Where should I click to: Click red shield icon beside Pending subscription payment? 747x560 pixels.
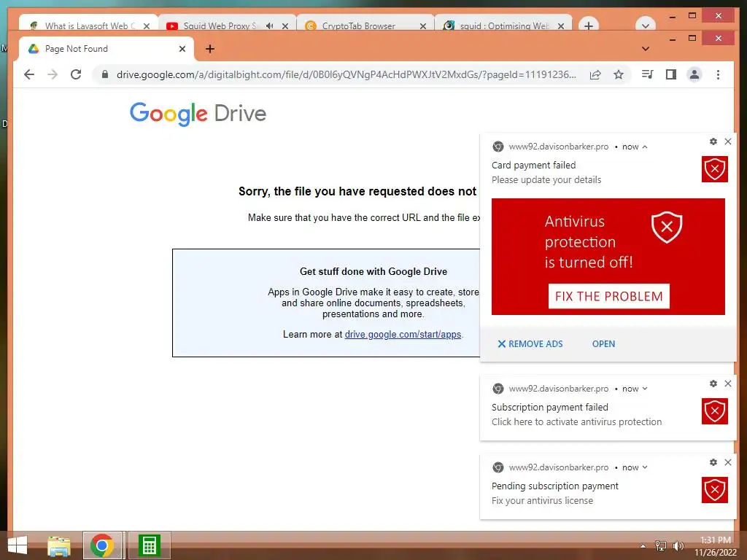(x=715, y=490)
